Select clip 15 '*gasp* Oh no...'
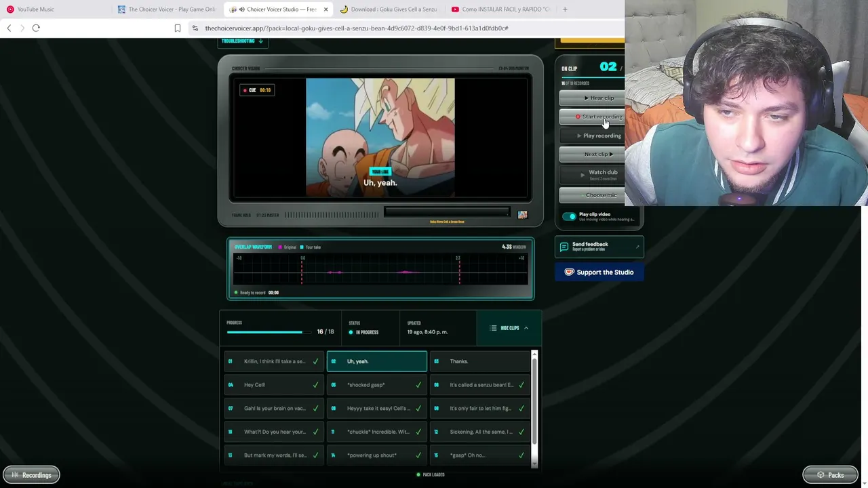The height and width of the screenshot is (488, 868). coord(479,455)
